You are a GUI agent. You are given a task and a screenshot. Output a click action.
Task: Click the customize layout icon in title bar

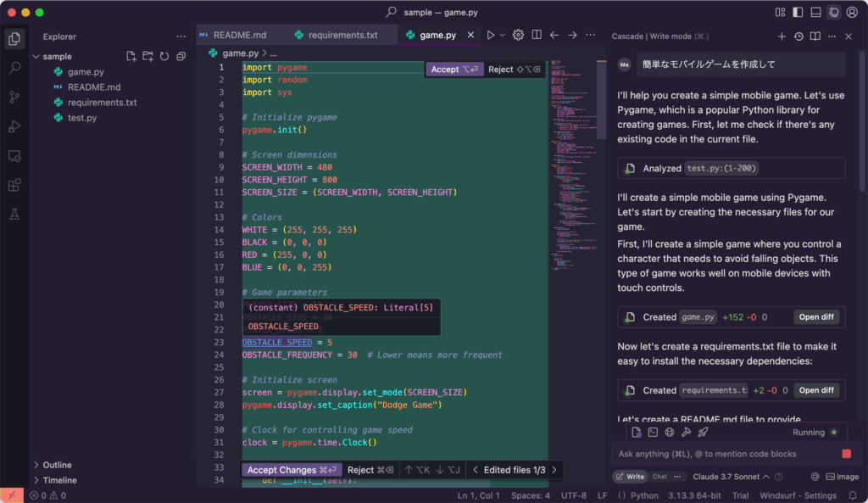[x=780, y=12]
